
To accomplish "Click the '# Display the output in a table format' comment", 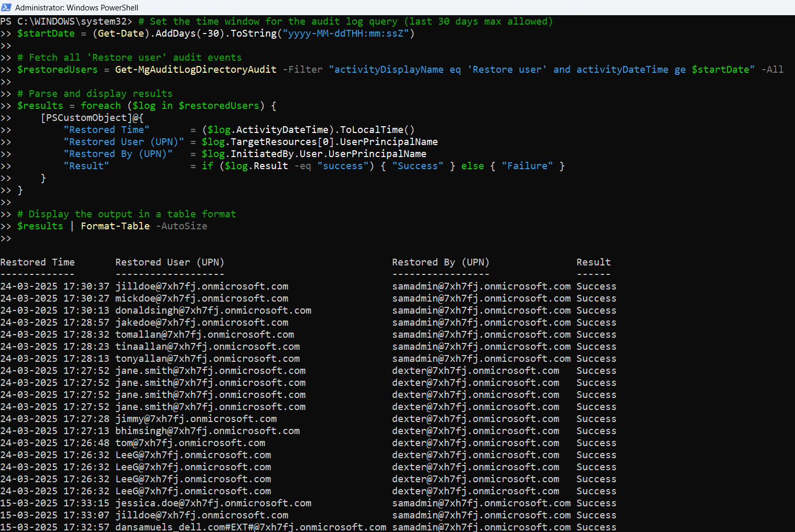I will coord(126,214).
